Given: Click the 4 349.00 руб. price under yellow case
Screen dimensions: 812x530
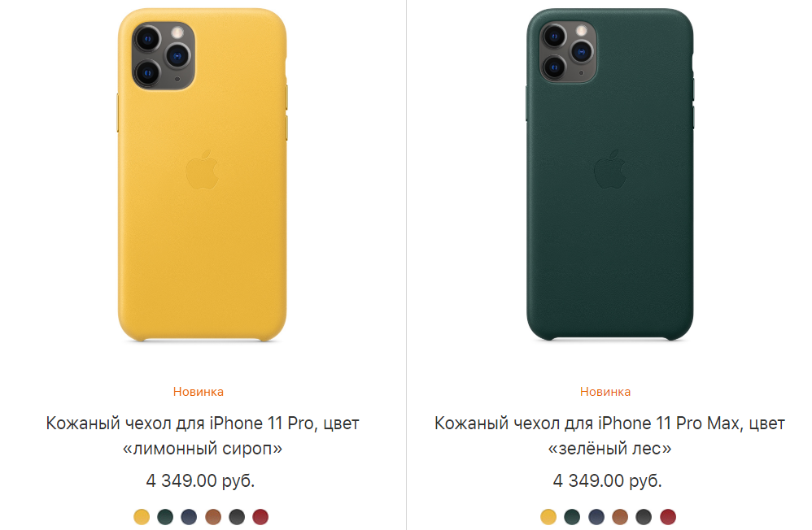Looking at the screenshot, I should click(x=200, y=481).
